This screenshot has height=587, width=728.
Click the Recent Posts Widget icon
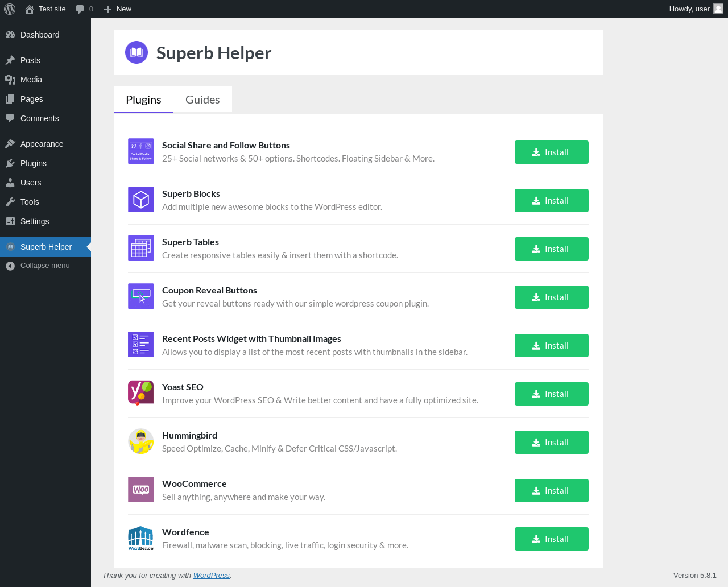[x=140, y=345]
